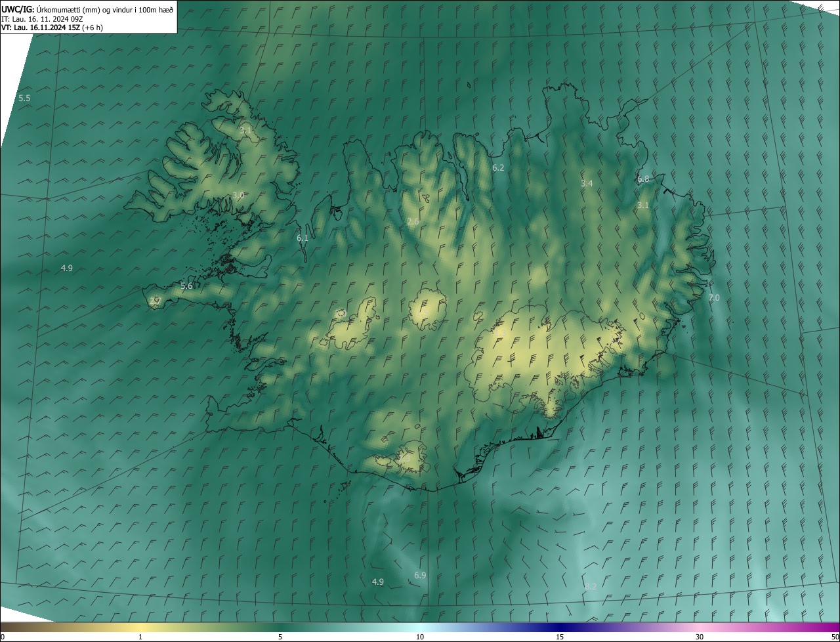Click the 50 tick on the color scale
This screenshot has width=840, height=642.
[834, 637]
